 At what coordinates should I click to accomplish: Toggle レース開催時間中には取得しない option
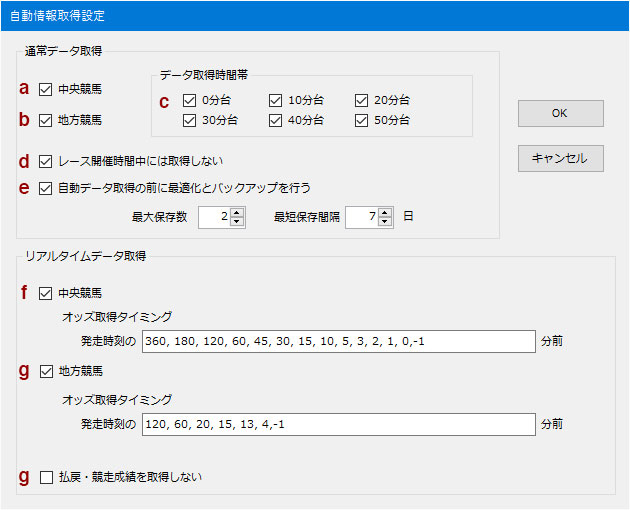pos(45,162)
